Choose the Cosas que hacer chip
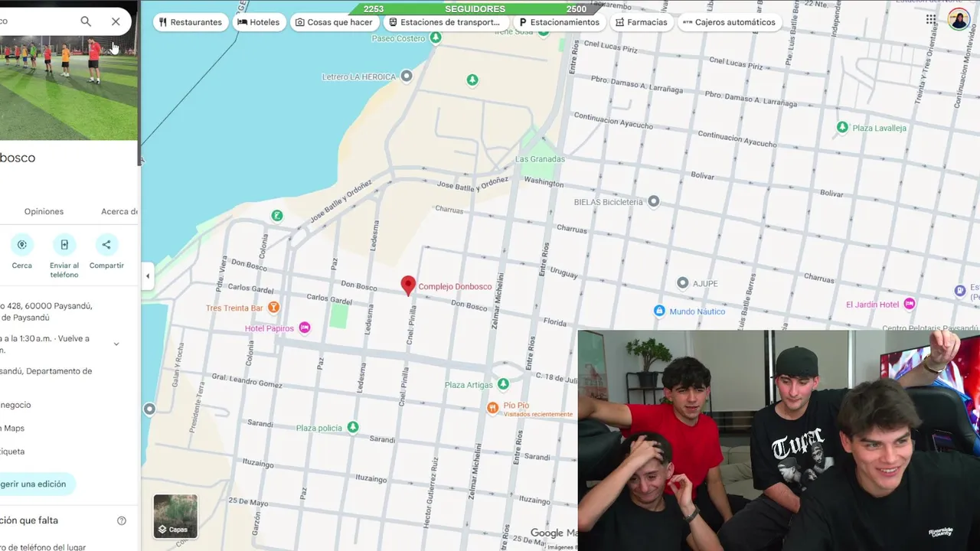This screenshot has height=551, width=980. pyautogui.click(x=335, y=22)
